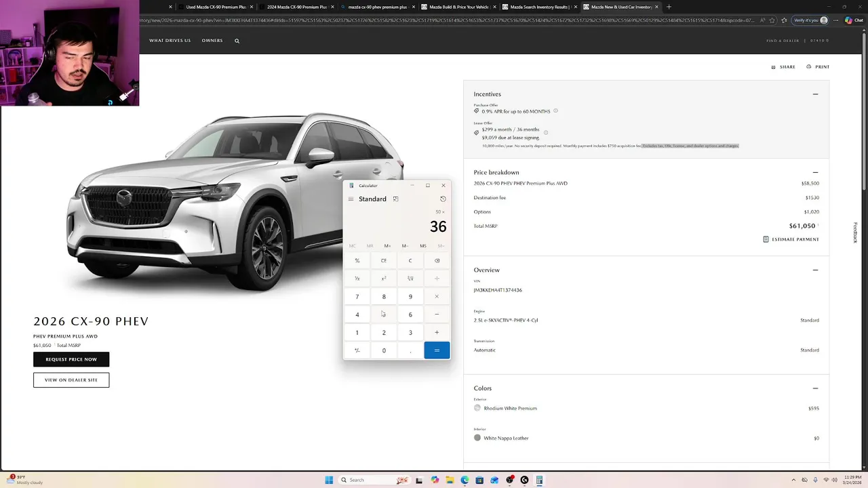Click the info icon beside lease 36 months
Image resolution: width=868 pixels, height=488 pixels.
click(546, 133)
